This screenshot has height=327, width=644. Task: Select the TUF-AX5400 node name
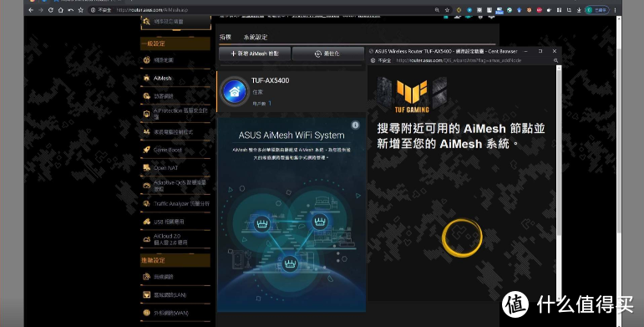(271, 80)
